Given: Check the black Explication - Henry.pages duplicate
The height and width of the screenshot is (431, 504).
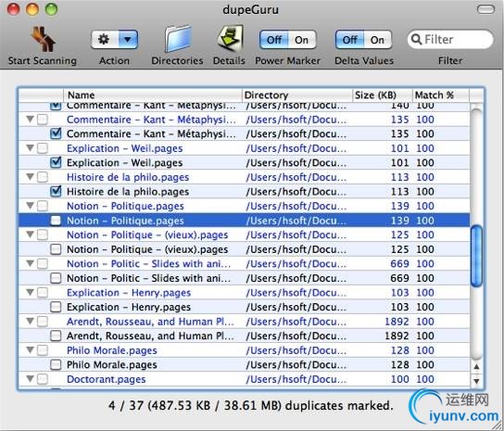Looking at the screenshot, I should 56,307.
